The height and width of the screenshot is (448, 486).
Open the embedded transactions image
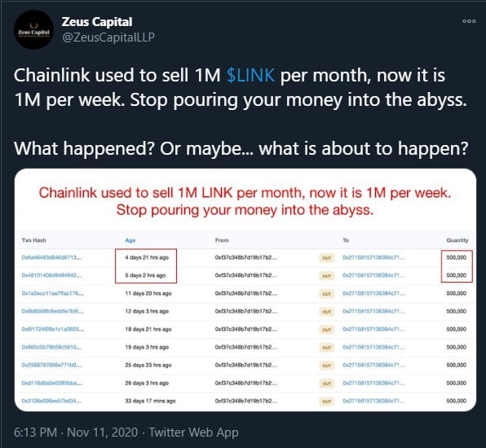pos(245,290)
